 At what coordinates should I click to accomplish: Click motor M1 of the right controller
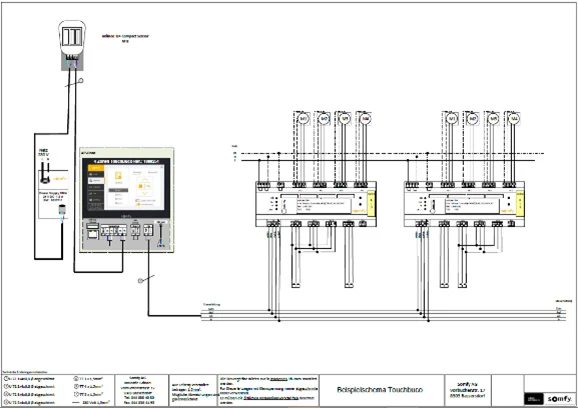pos(452,119)
